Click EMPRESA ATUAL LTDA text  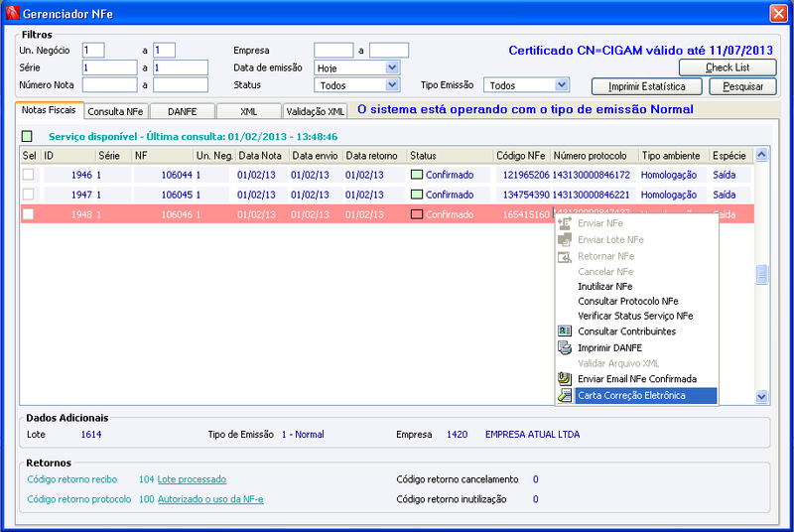[533, 435]
